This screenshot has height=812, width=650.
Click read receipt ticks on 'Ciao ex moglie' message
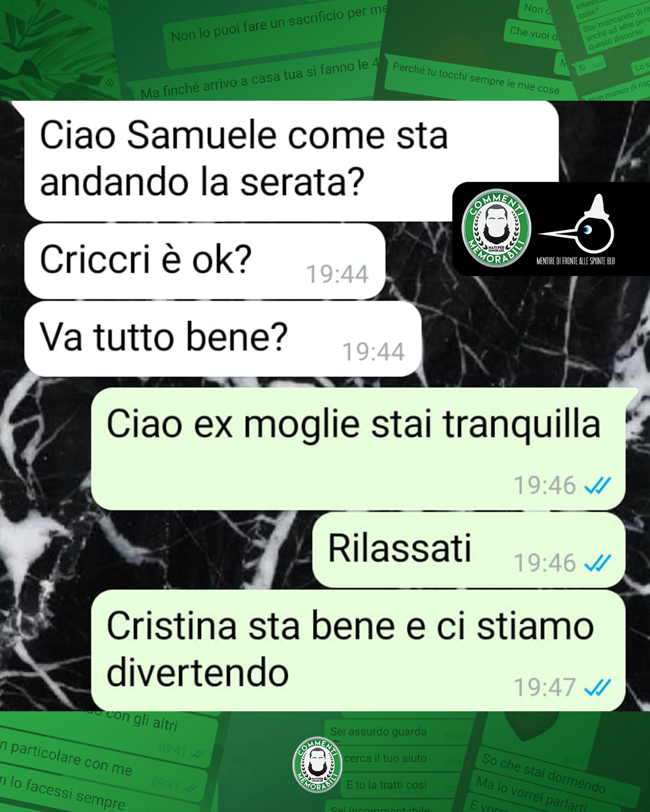click(x=597, y=486)
